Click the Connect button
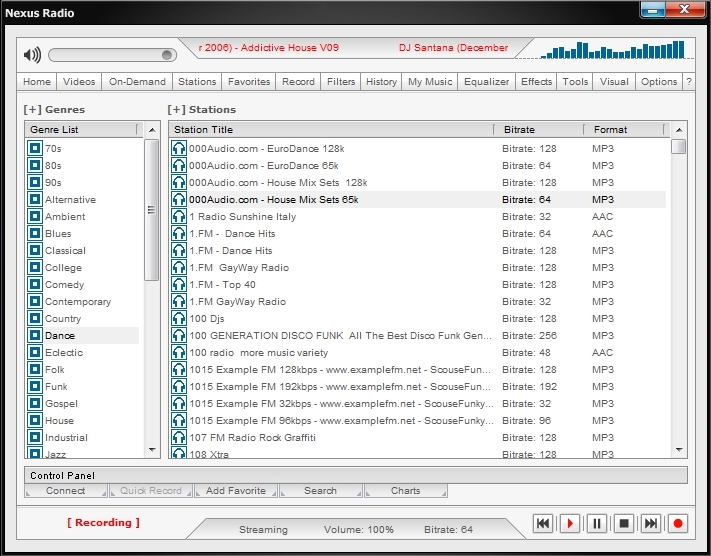 tap(66, 491)
